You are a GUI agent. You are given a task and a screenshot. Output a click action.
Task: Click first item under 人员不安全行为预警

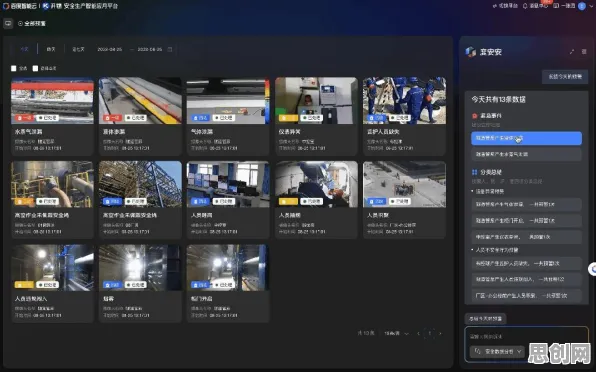526,263
